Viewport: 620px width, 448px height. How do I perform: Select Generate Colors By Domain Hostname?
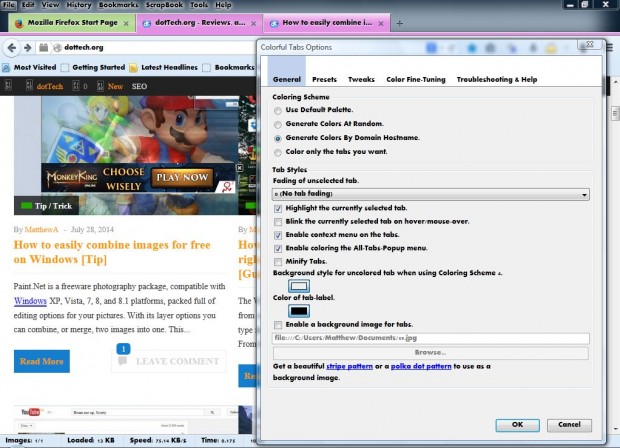278,138
